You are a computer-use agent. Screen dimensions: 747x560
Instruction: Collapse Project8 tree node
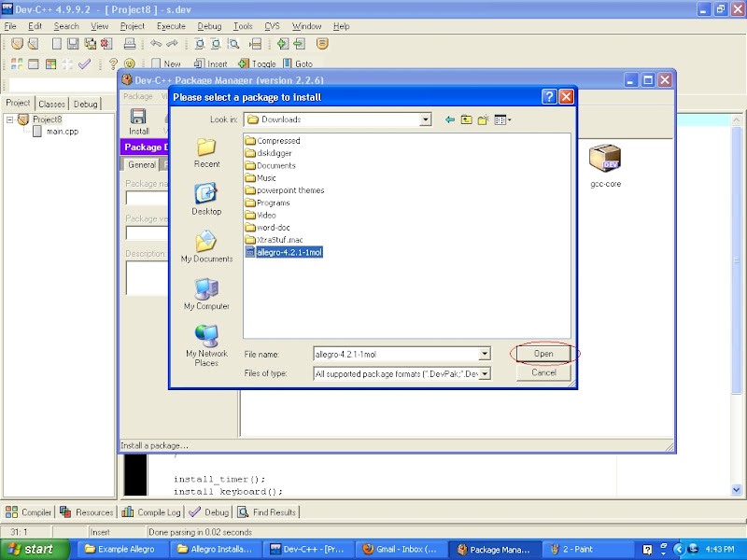click(x=9, y=119)
